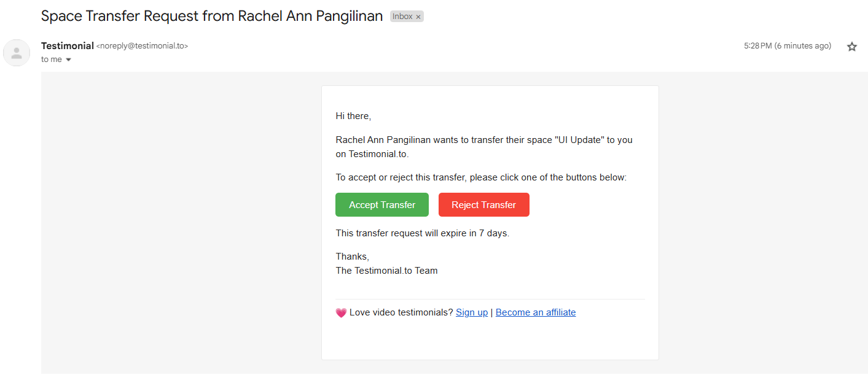
Task: Open the sender avatar profile picture
Action: coord(17,53)
